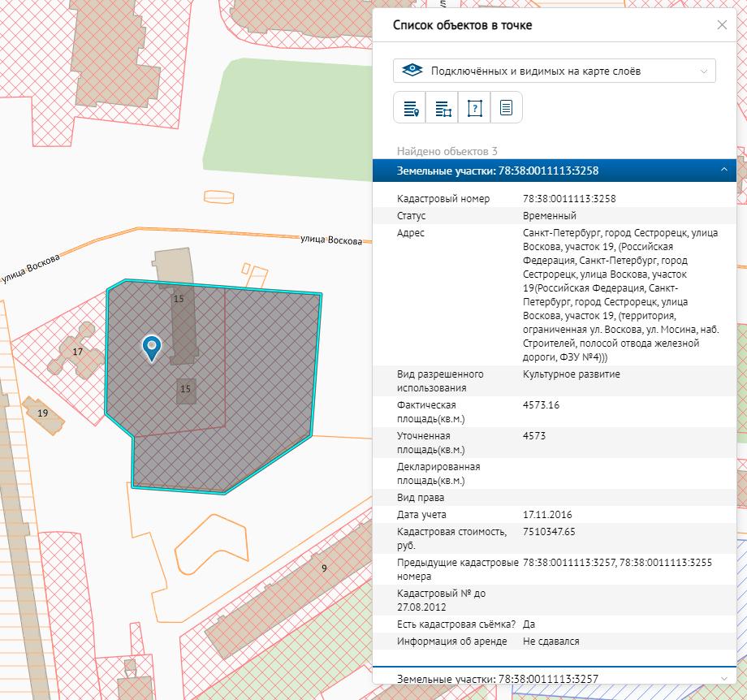Viewport: 747px width, 700px height.
Task: Collapse land plot 78:38:0011113:3258 section
Action: tap(554, 171)
